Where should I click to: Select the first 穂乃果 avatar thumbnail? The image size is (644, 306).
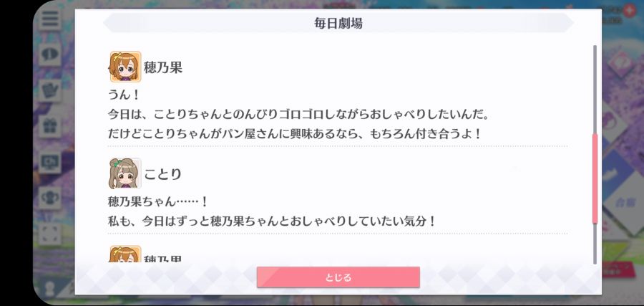coord(126,67)
